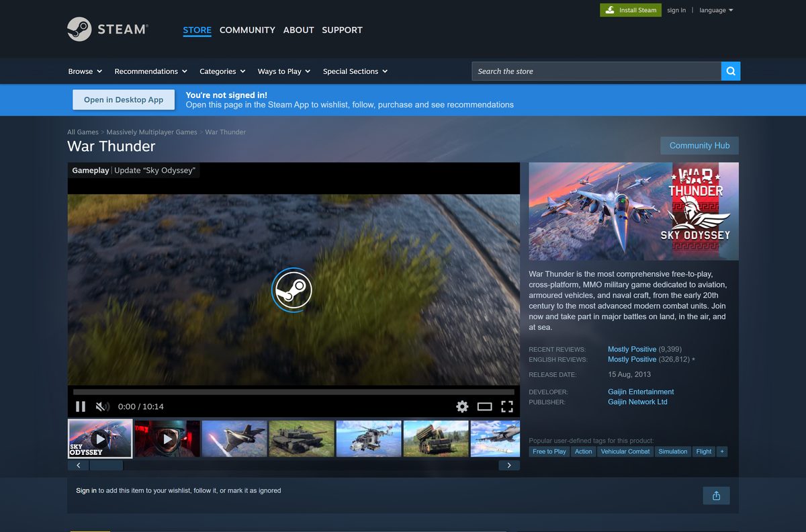Select the tank screenshot thumbnail

[302, 439]
